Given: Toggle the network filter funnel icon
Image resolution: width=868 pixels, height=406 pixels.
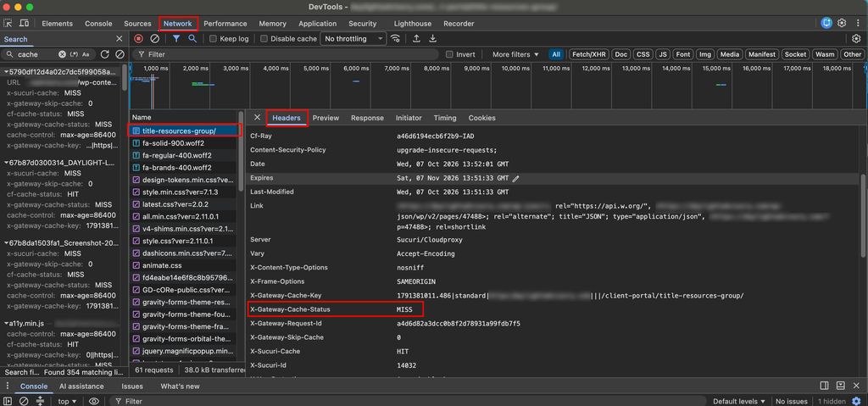Looking at the screenshot, I should [x=176, y=39].
